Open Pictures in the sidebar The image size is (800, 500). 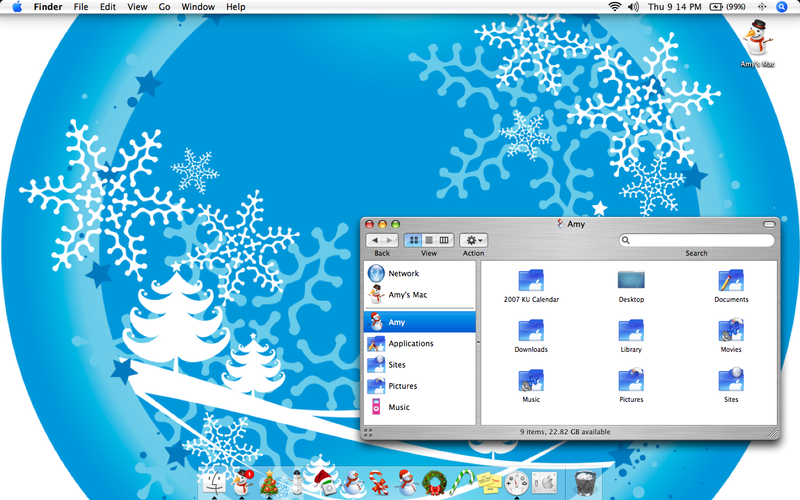pyautogui.click(x=419, y=386)
